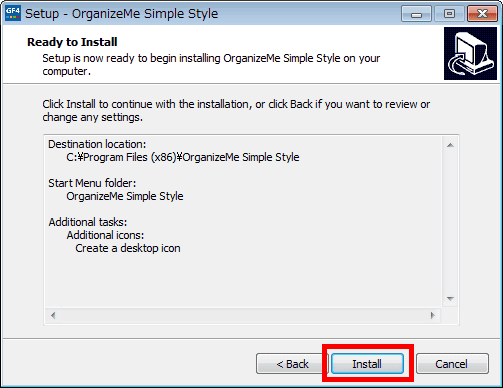
Task: Click the window title 'Setup - OrganizeMe Simple Style'
Action: point(121,14)
